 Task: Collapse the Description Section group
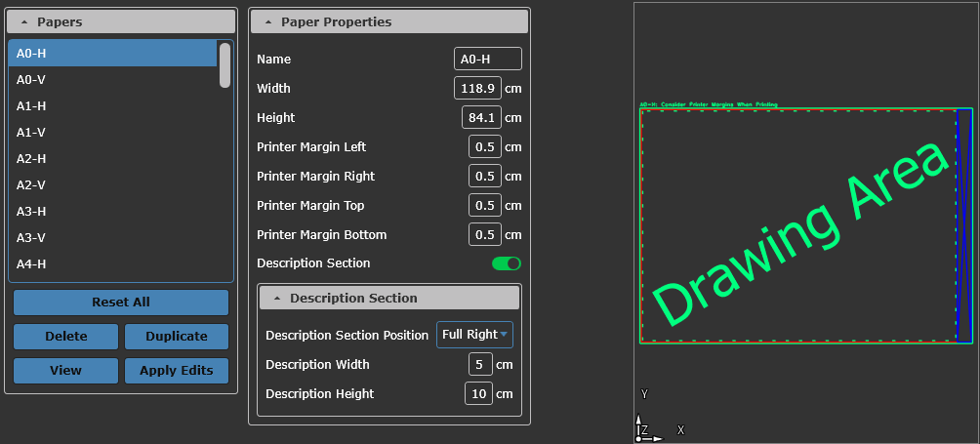coord(389,299)
